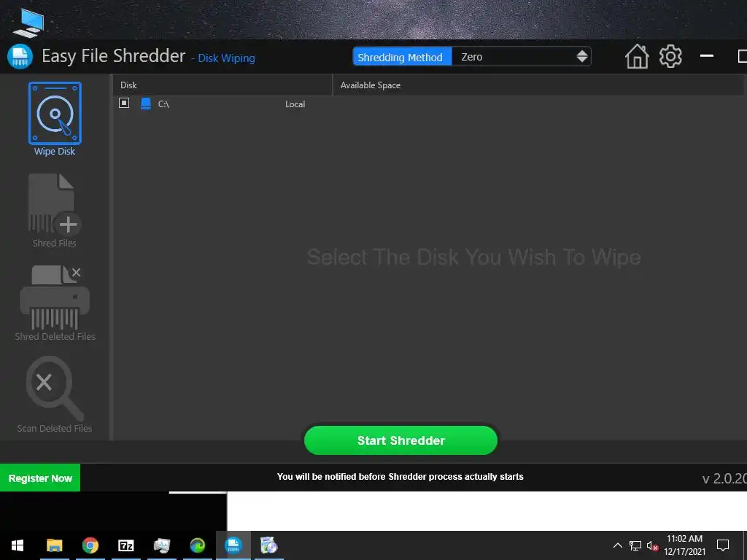Show hidden system tray icons
The width and height of the screenshot is (747, 560).
[x=617, y=545]
